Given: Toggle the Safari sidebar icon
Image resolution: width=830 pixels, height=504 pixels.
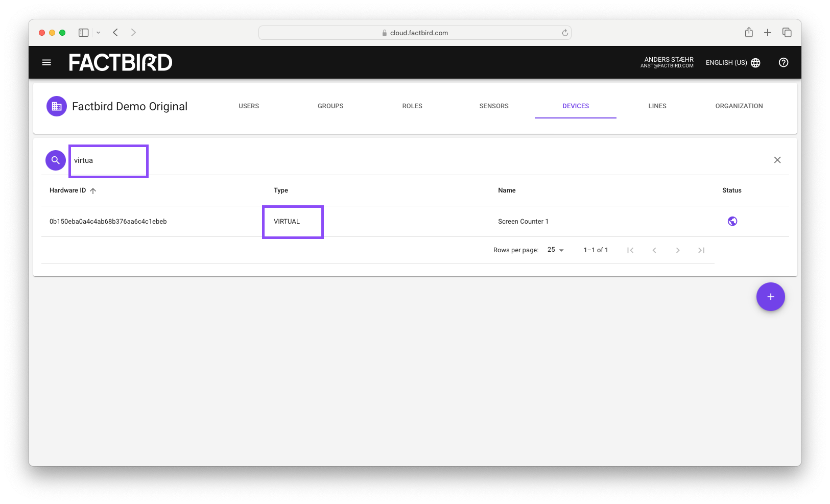Looking at the screenshot, I should (x=84, y=33).
